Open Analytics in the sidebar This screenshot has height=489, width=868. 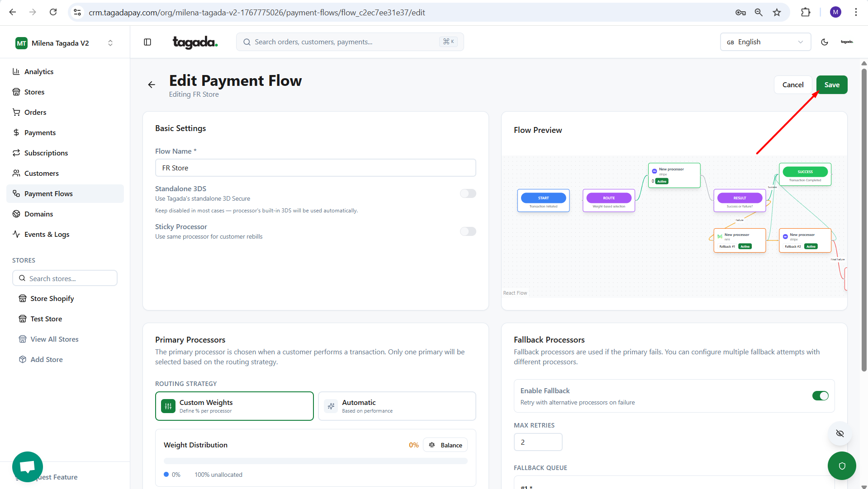39,71
